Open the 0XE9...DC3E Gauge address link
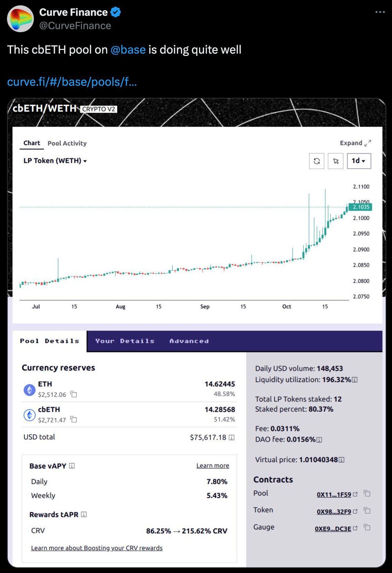The height and width of the screenshot is (573, 392). click(333, 529)
